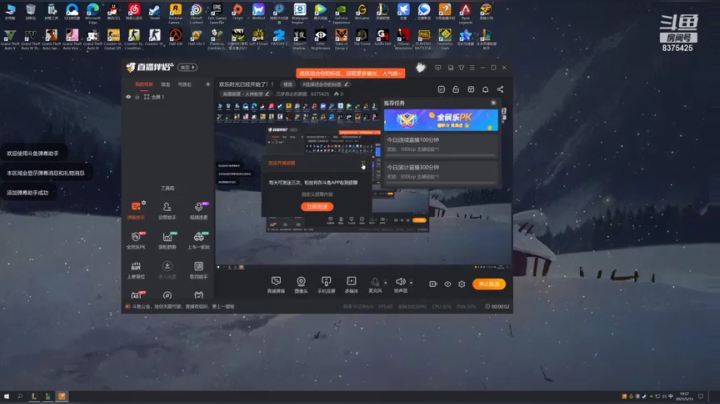This screenshot has width=720, height=404.
Task: Open the 全民乐PK tool in the toolbox
Action: (x=136, y=240)
